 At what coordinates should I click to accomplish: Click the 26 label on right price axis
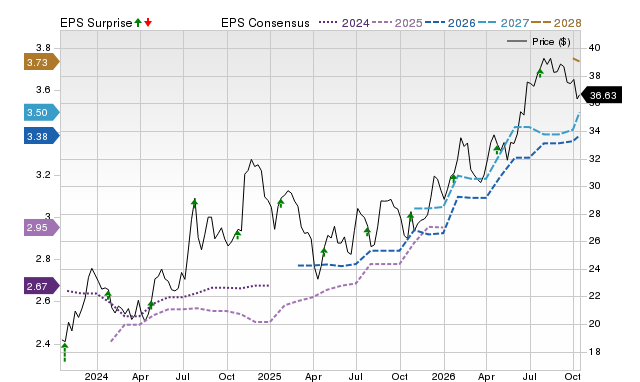pos(594,241)
